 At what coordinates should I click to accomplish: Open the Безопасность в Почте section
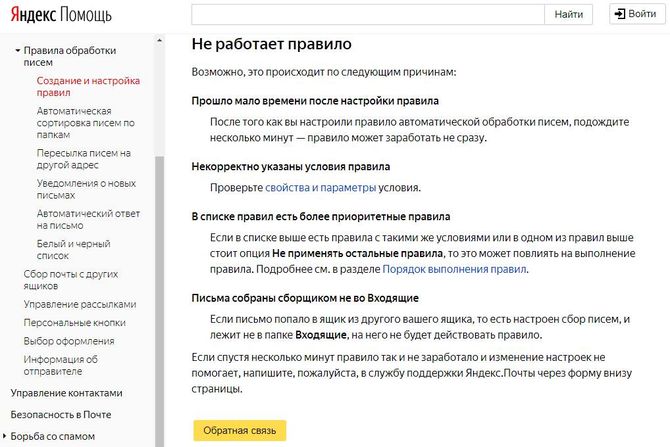coord(61,415)
